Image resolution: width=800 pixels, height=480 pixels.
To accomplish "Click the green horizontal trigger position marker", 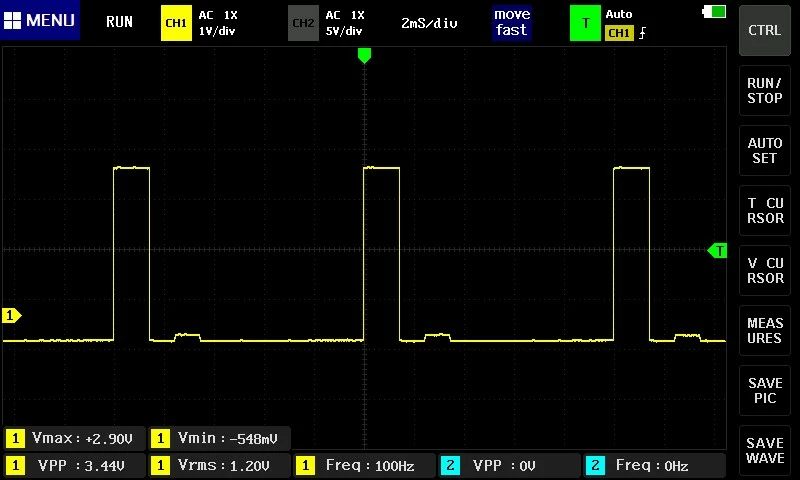I will click(364, 55).
